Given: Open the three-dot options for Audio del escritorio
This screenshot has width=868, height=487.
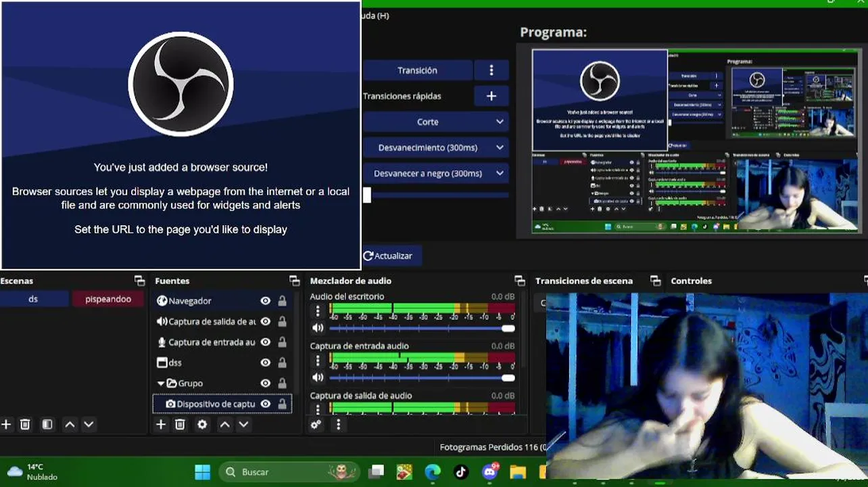Looking at the screenshot, I should (318, 311).
